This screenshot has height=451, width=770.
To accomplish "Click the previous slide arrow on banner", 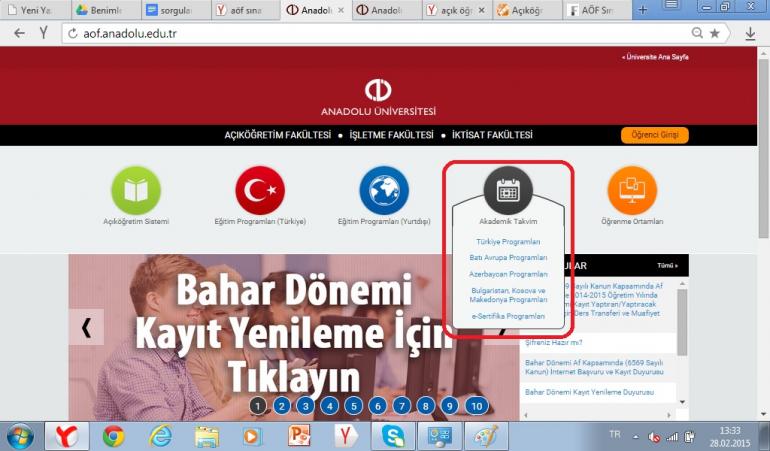I will 86,327.
